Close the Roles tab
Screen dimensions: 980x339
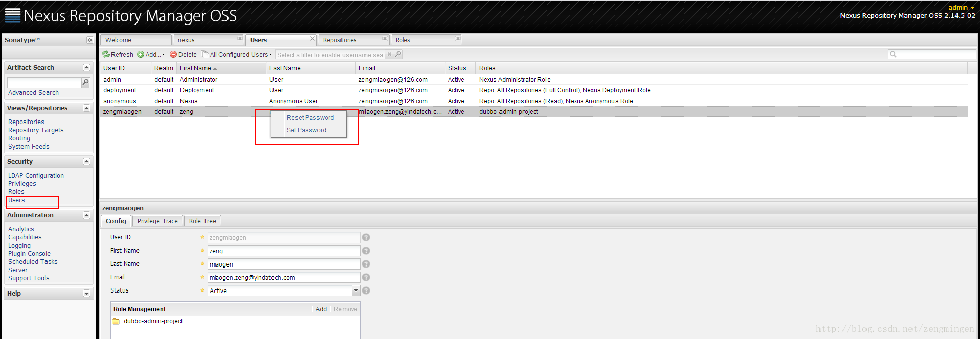[458, 39]
